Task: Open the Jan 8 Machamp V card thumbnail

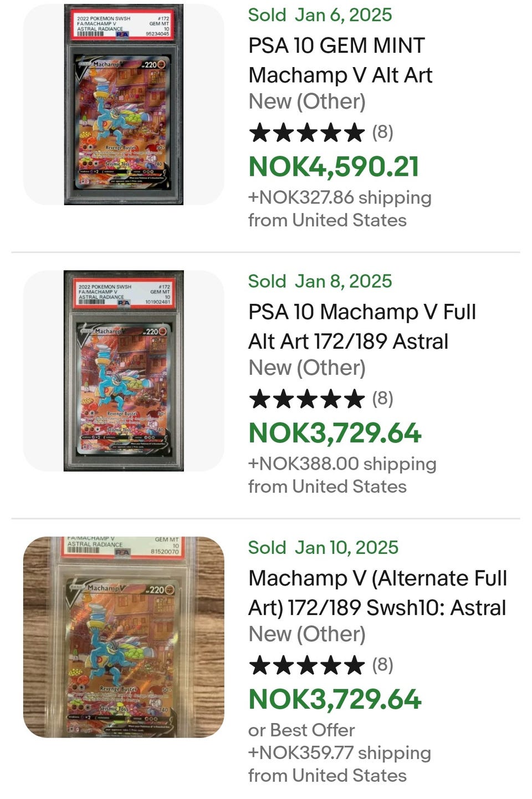Action: click(124, 371)
